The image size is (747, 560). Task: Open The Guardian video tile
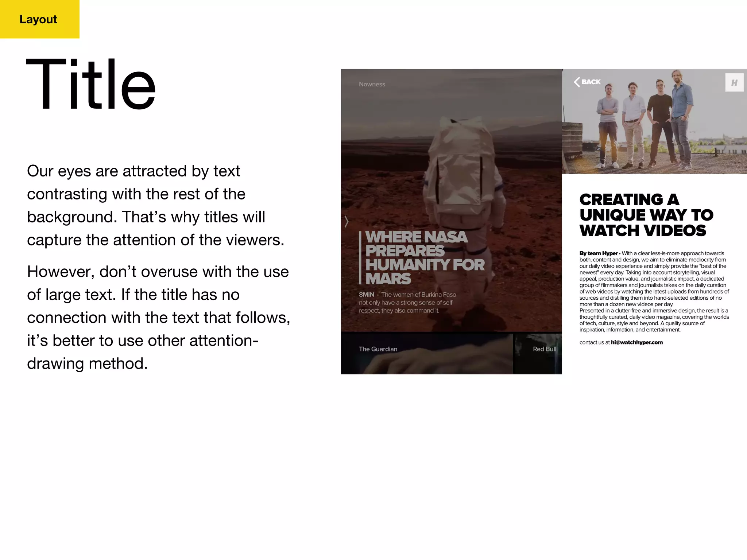427,353
